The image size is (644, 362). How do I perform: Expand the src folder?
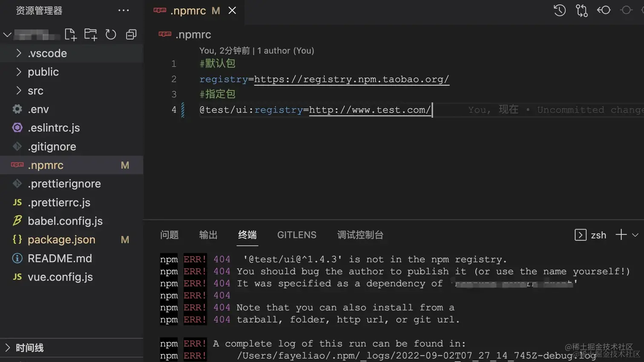click(72, 91)
